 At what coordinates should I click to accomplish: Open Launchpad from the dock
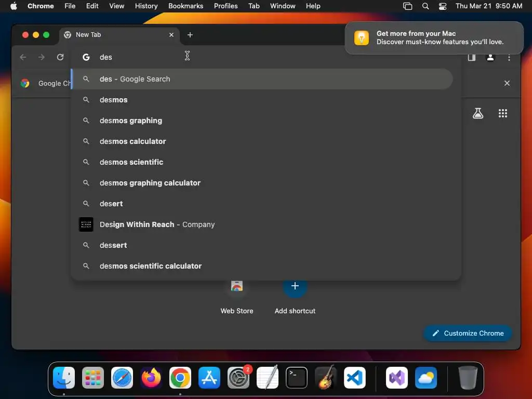coord(93,378)
